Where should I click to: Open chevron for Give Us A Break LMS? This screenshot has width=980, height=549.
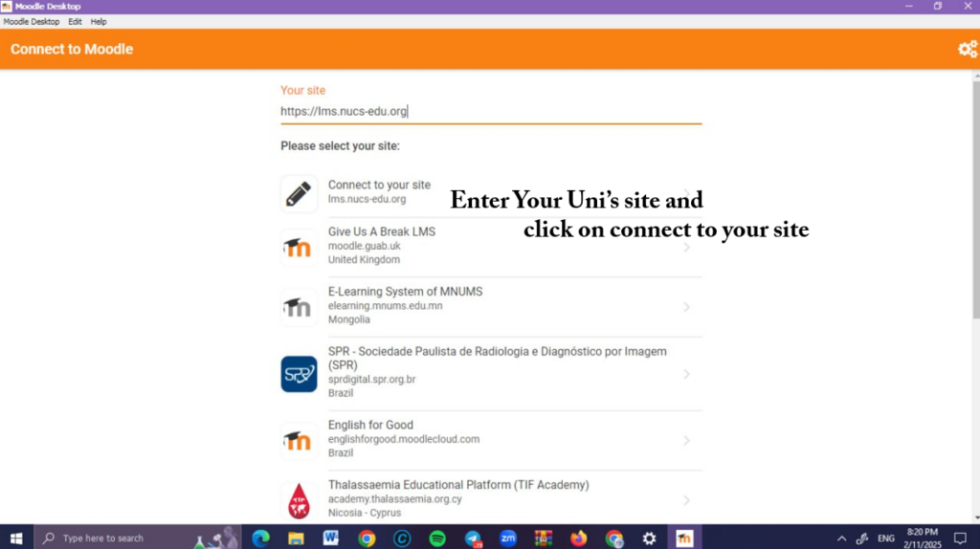click(x=686, y=248)
